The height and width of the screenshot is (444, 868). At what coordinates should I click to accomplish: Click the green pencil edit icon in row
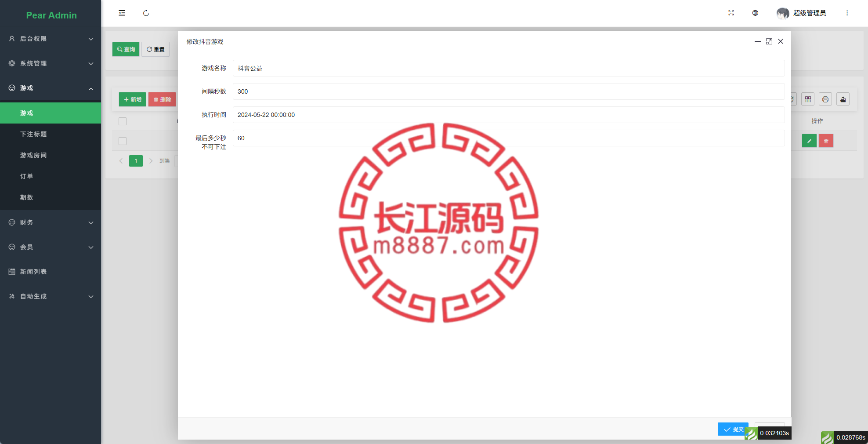pos(809,141)
